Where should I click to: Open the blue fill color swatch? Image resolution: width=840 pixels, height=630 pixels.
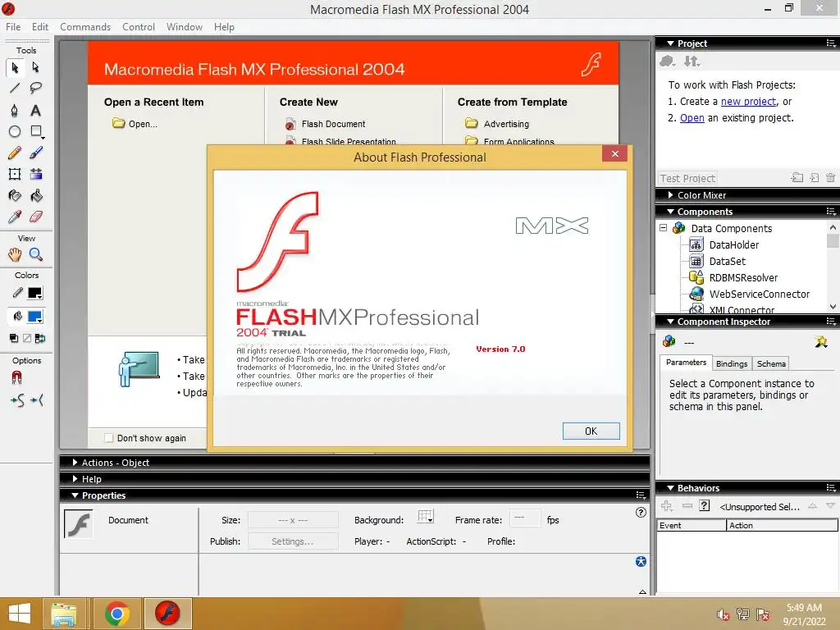coord(35,317)
